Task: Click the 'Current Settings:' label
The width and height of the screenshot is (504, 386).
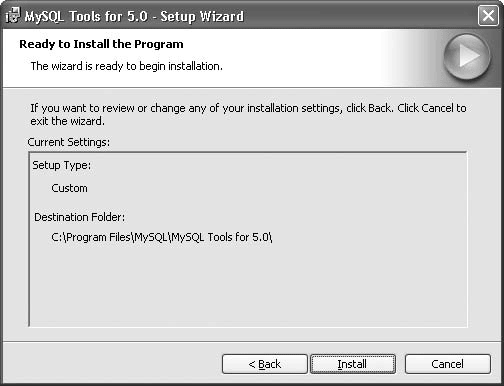Action: 69,142
